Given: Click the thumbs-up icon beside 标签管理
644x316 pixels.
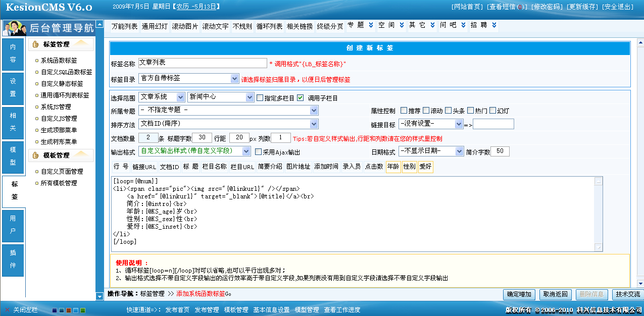Looking at the screenshot, I should [x=36, y=44].
